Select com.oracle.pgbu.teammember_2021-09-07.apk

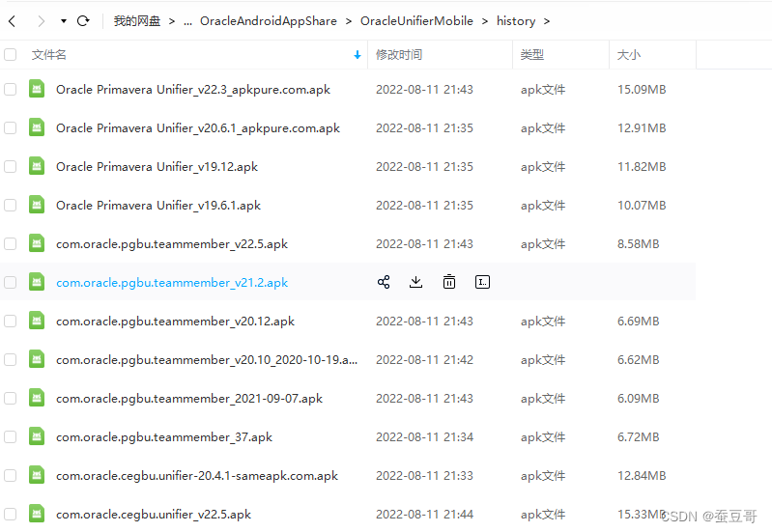tap(189, 399)
